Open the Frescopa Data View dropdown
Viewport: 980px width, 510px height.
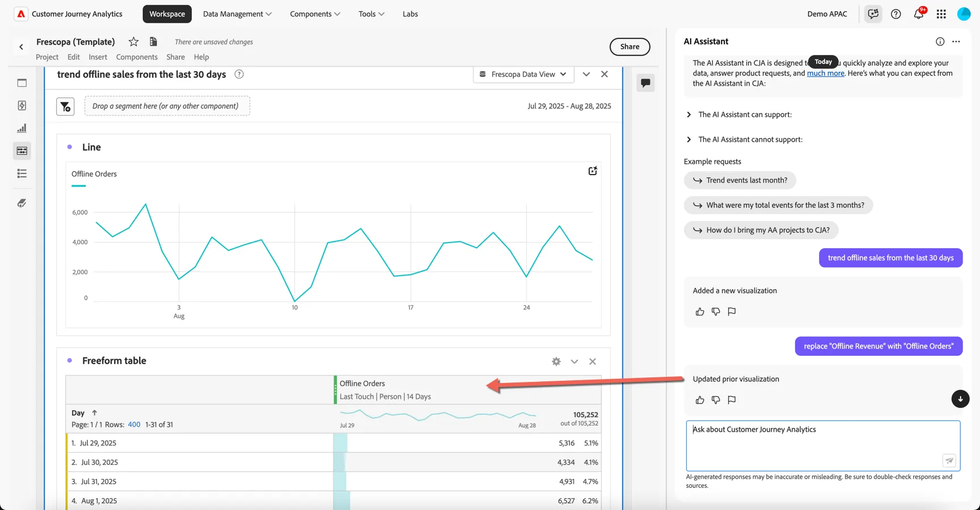click(x=523, y=74)
